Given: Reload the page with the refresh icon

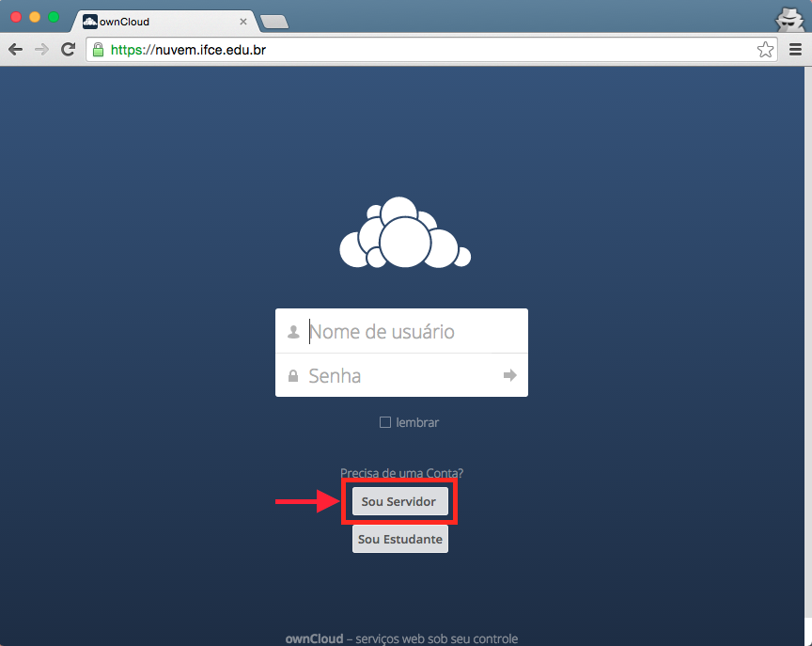Looking at the screenshot, I should click(68, 50).
